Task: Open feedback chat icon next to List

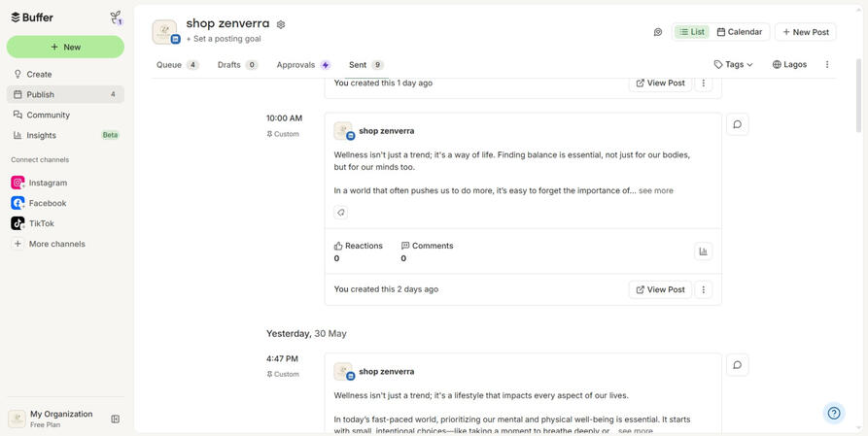Action: (x=658, y=32)
